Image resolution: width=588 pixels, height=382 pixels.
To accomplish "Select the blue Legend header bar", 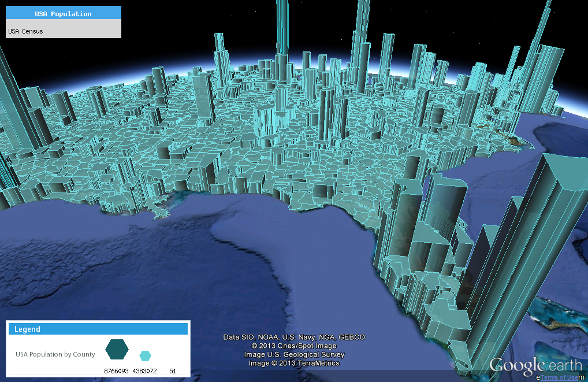I will point(98,329).
